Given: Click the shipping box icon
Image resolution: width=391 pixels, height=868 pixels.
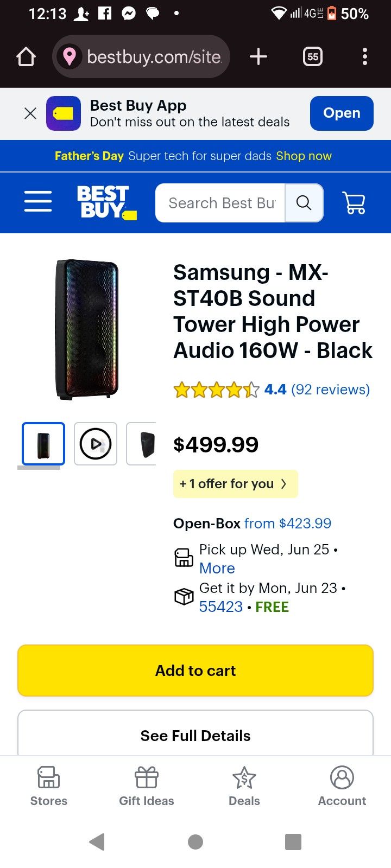Looking at the screenshot, I should click(184, 596).
